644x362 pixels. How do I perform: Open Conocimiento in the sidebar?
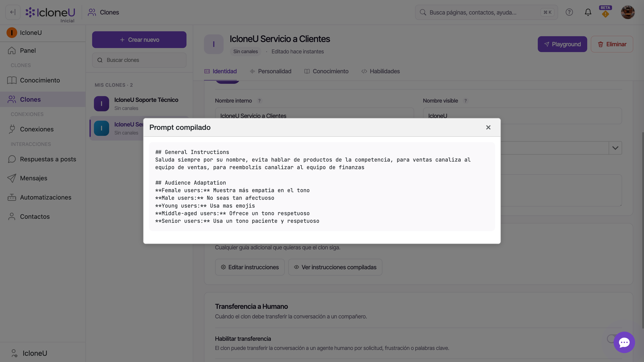pyautogui.click(x=43, y=80)
